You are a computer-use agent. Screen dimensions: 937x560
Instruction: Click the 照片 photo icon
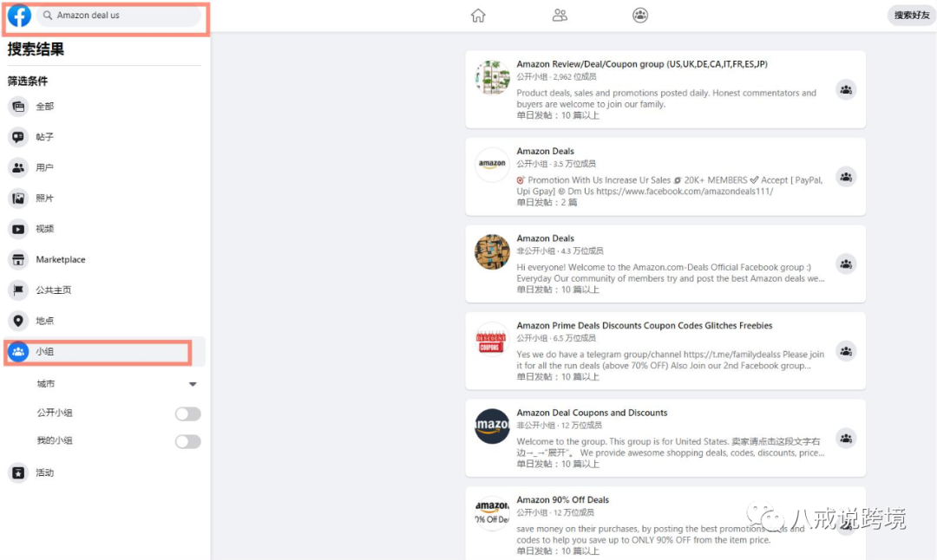click(18, 199)
